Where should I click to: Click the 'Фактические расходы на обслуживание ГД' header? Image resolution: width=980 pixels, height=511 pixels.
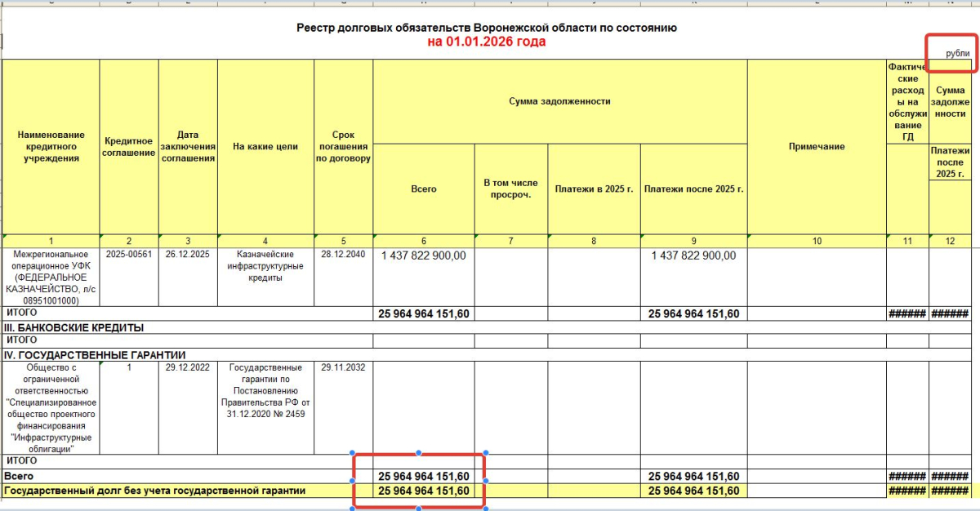[x=907, y=101]
